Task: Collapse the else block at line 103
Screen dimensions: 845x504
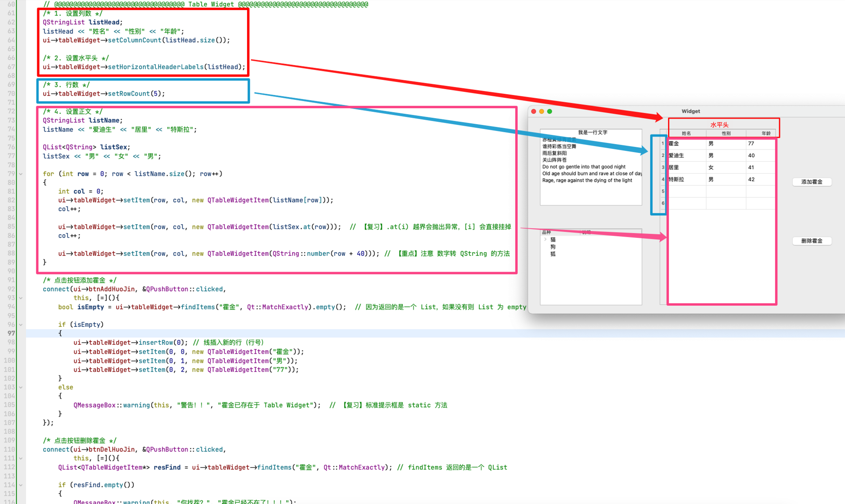Action: [21, 387]
